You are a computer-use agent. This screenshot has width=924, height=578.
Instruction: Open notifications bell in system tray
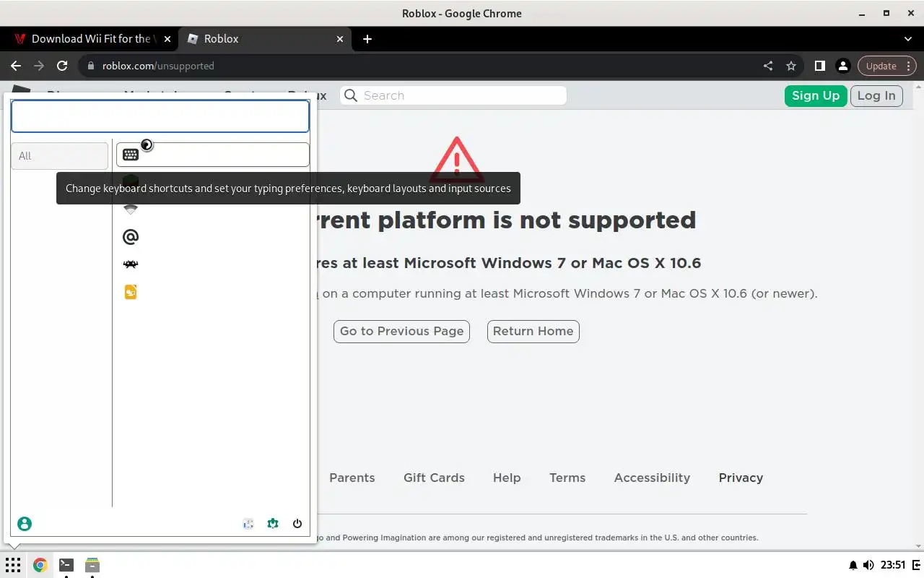(x=853, y=565)
